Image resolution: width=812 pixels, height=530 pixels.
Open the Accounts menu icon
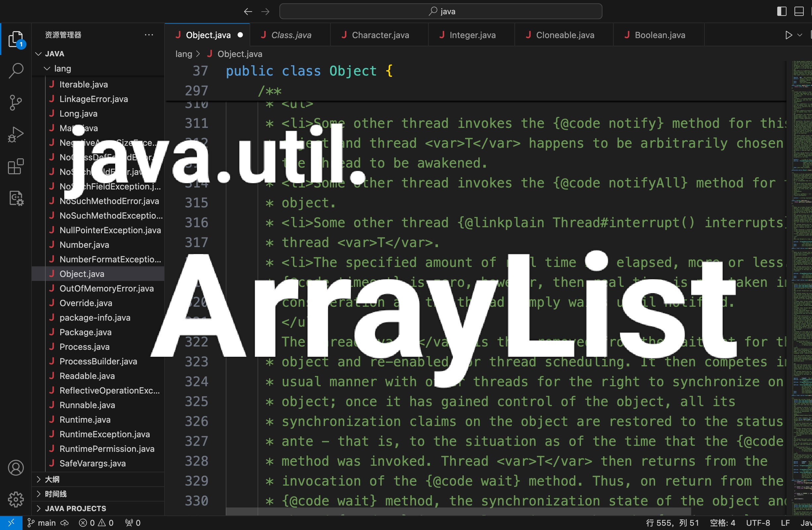[16, 467]
